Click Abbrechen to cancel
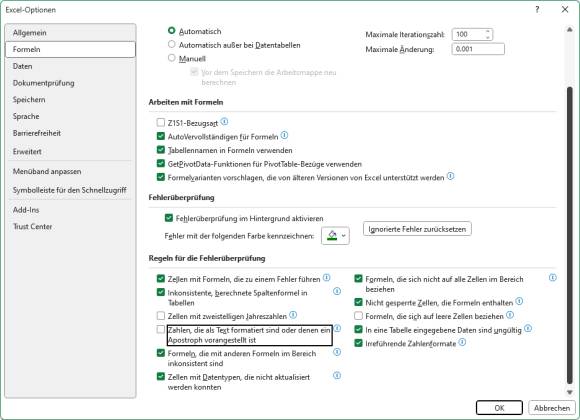The width and height of the screenshot is (580, 420). click(552, 408)
